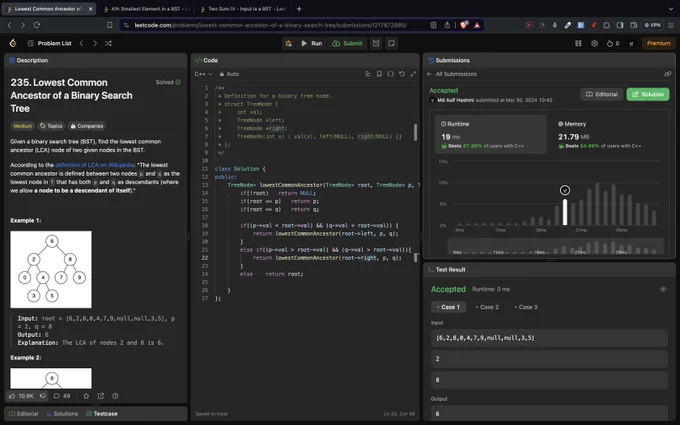Adjust the runtime distribution range slider
680x425 pixels.
pyautogui.click(x=555, y=246)
